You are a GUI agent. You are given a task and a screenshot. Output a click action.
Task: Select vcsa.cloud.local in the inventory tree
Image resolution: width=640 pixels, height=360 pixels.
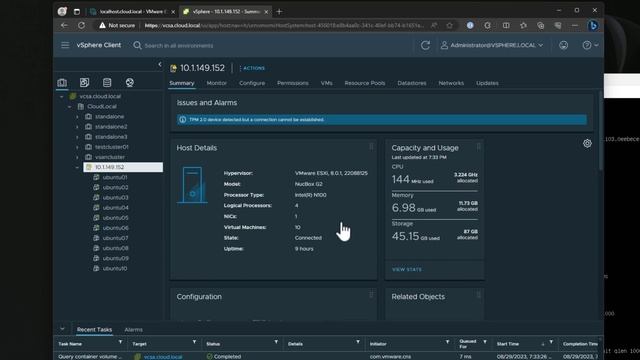100,96
